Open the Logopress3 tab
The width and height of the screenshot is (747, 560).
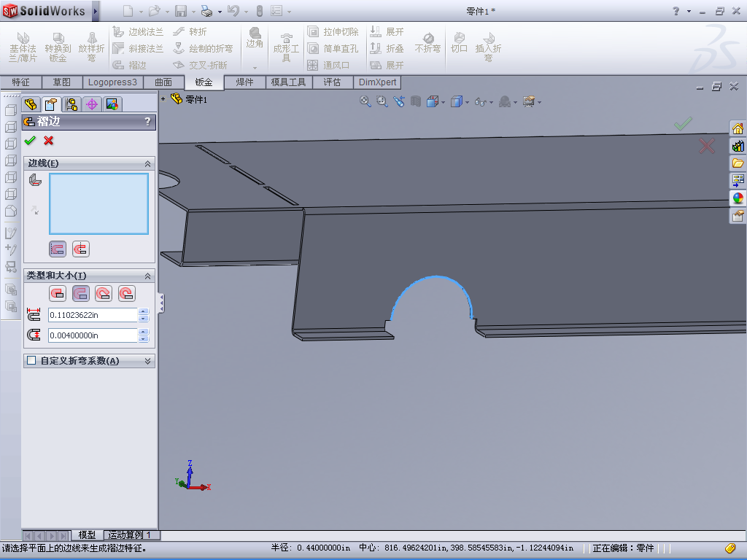112,82
